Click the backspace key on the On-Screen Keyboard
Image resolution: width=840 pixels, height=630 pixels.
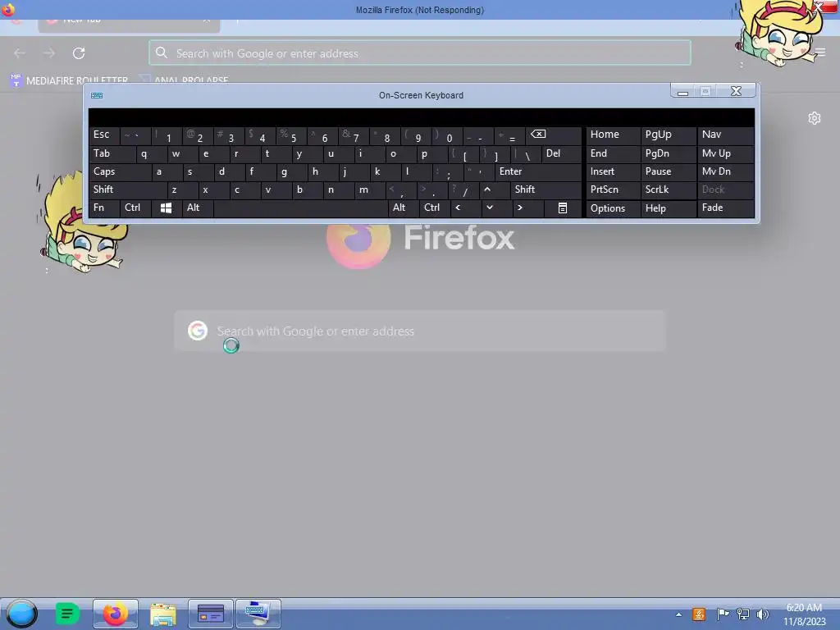click(555, 135)
